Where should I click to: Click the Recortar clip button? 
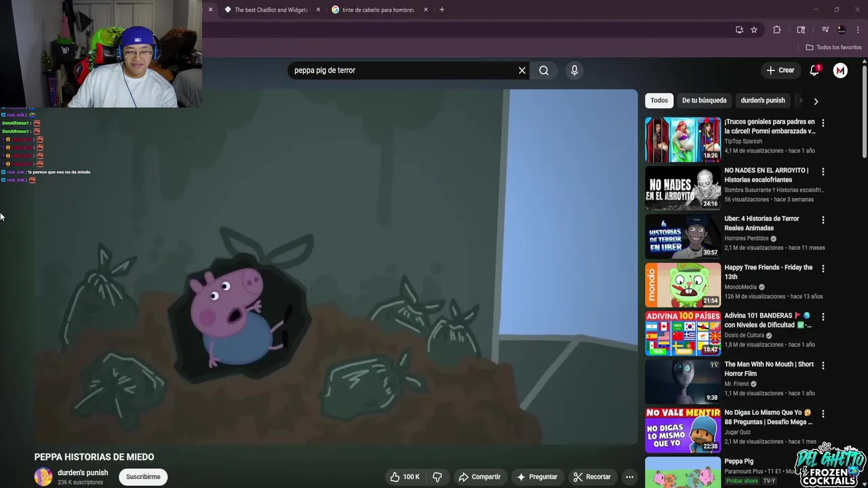(592, 477)
